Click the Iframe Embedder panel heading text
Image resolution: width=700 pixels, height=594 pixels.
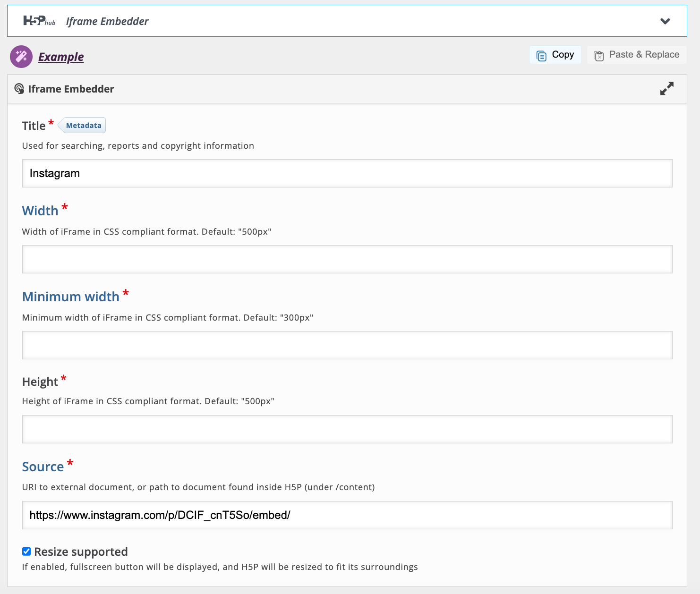tap(71, 89)
